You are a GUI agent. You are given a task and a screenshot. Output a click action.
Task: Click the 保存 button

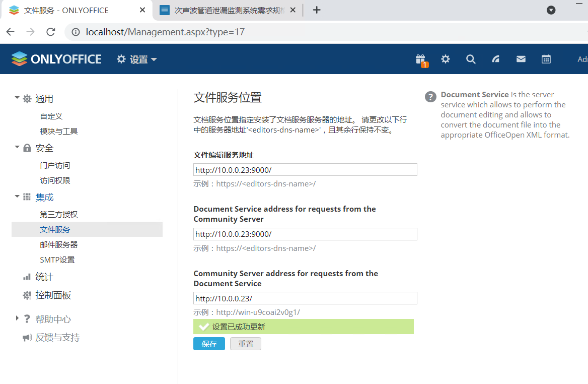point(209,344)
